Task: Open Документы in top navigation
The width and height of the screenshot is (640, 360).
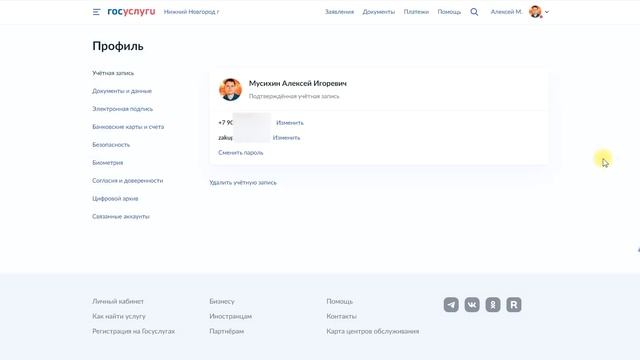Action: click(x=378, y=12)
